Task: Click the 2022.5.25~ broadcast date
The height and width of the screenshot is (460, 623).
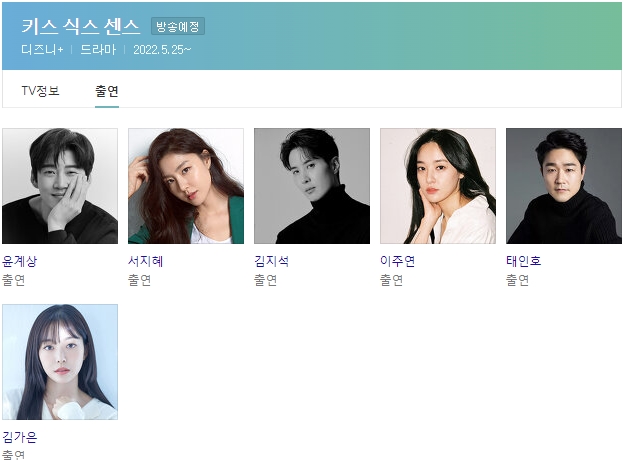Action: (162, 50)
